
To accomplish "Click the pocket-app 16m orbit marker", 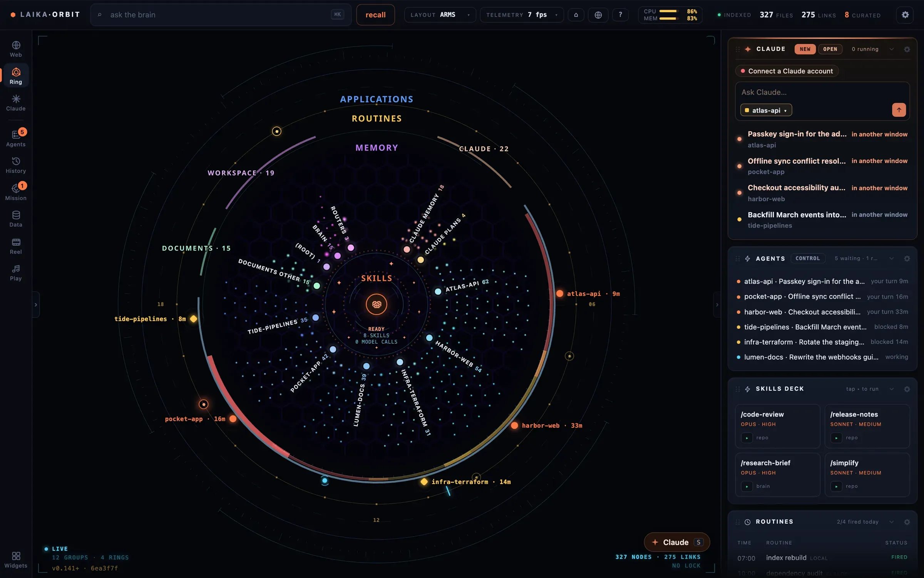I will click(233, 419).
